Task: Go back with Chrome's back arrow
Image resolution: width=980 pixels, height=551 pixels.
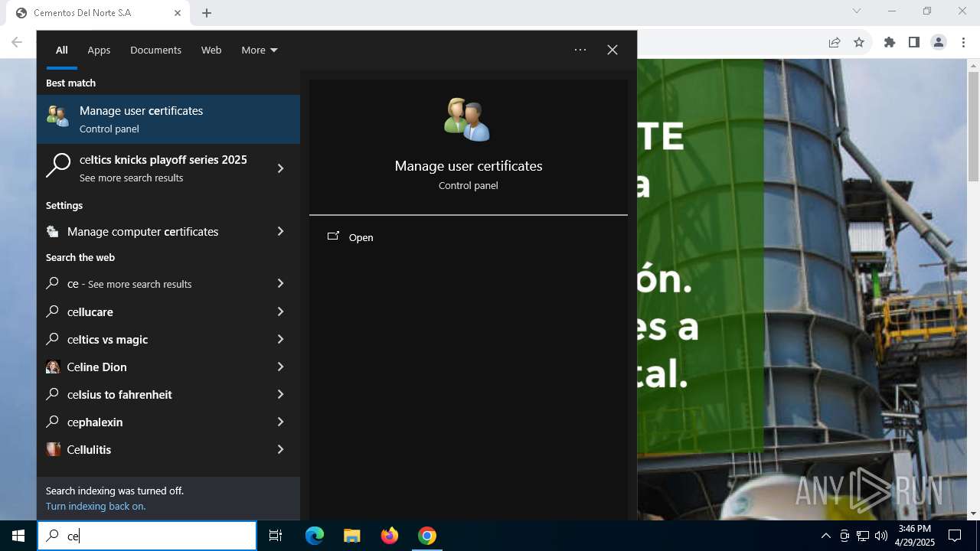Action: [17, 42]
